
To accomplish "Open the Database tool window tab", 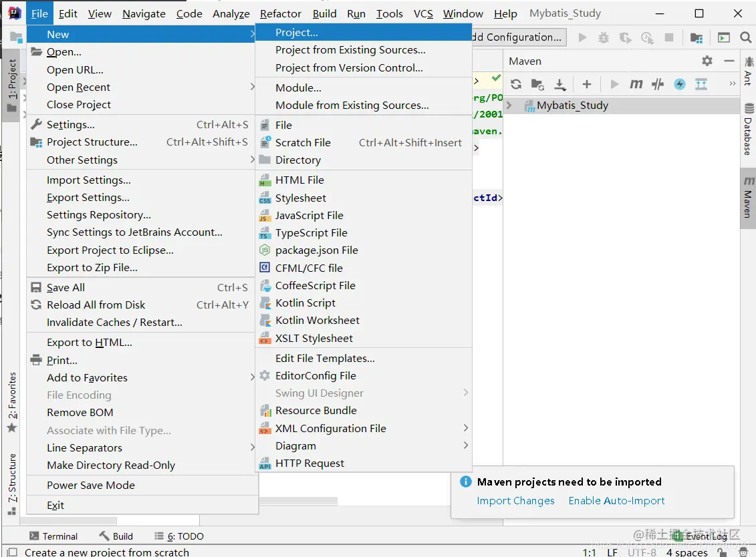I will pos(748,129).
